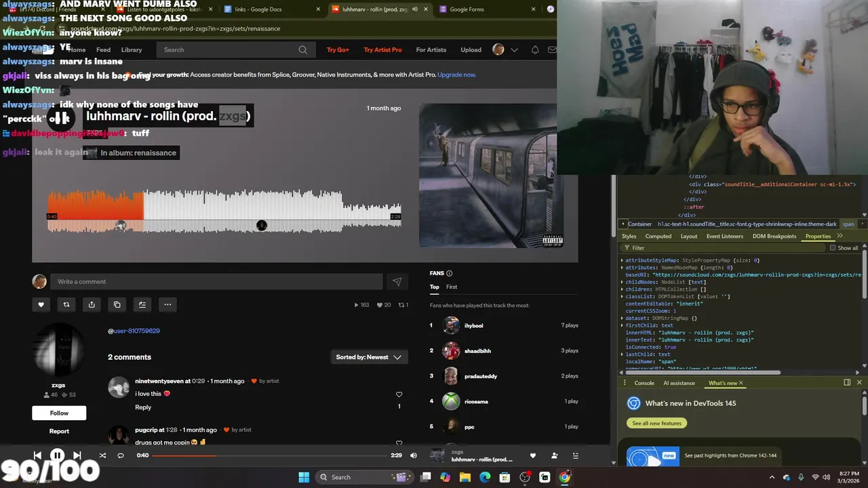Select the AI assistance drawer tab
Screen dimensions: 868x488
click(x=679, y=383)
